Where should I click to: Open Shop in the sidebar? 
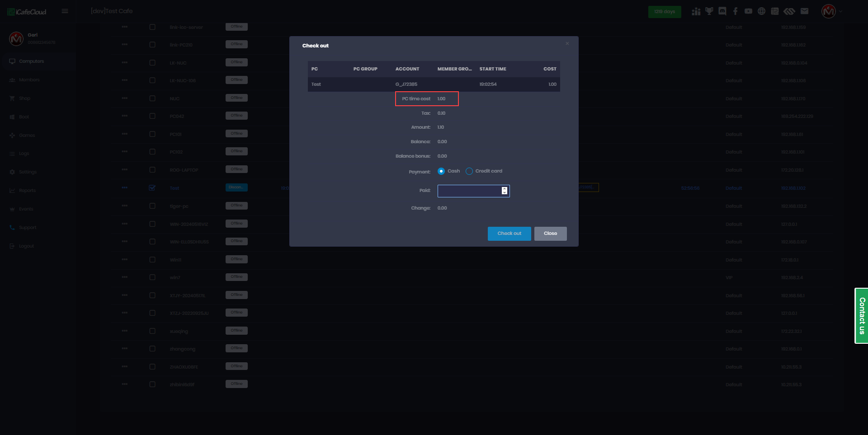tap(24, 98)
